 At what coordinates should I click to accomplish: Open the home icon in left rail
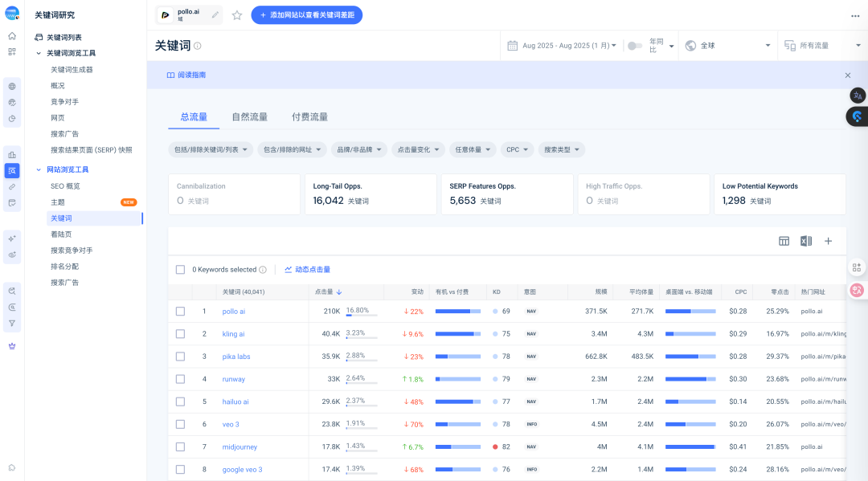11,36
